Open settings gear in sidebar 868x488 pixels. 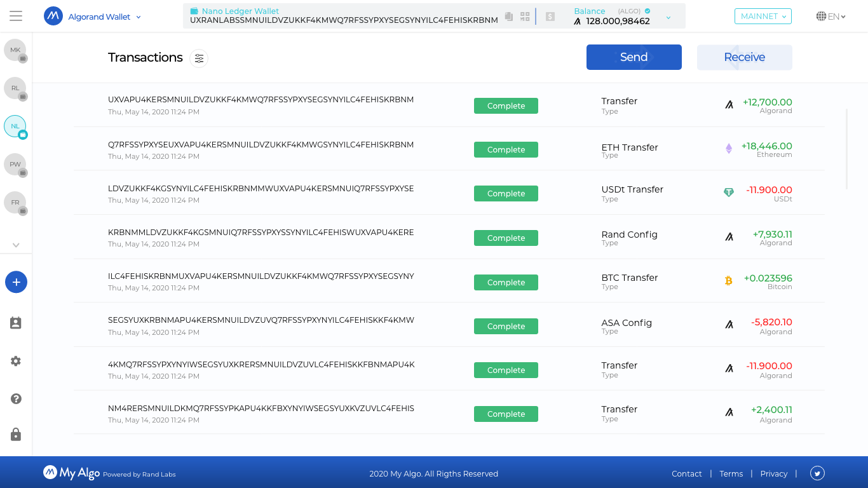pos(16,361)
